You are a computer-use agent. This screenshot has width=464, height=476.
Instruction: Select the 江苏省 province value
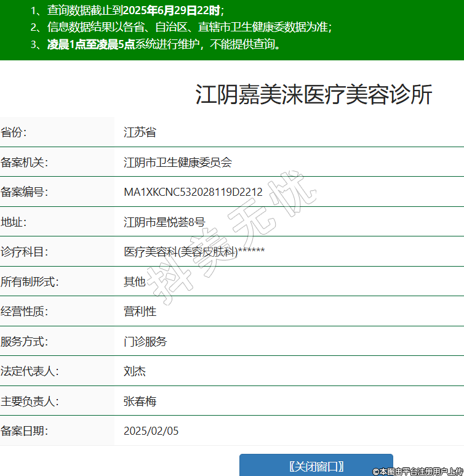(140, 132)
